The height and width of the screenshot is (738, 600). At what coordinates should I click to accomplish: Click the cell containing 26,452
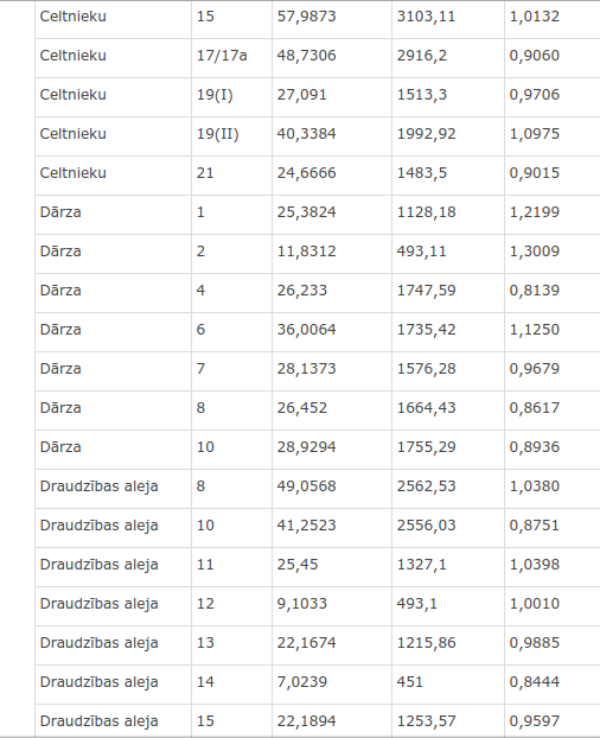tap(332, 410)
